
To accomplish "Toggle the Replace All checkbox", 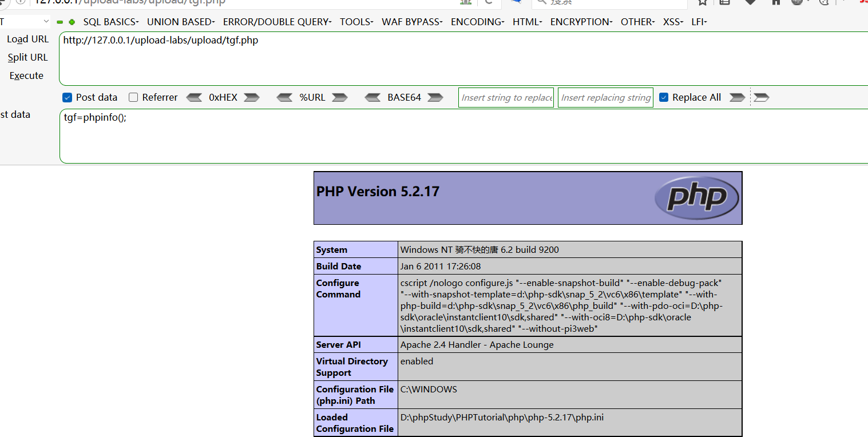I will point(664,97).
